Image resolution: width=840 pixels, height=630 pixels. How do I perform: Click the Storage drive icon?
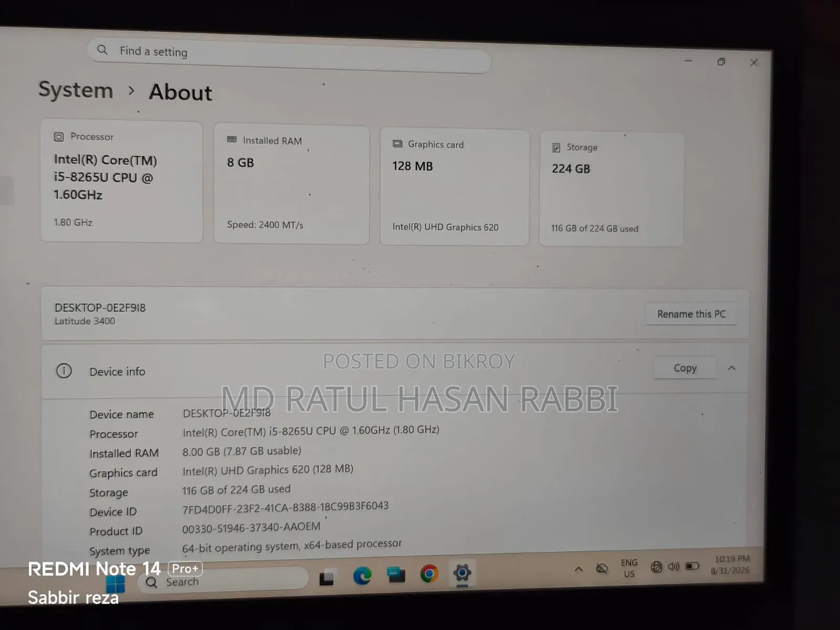click(556, 148)
